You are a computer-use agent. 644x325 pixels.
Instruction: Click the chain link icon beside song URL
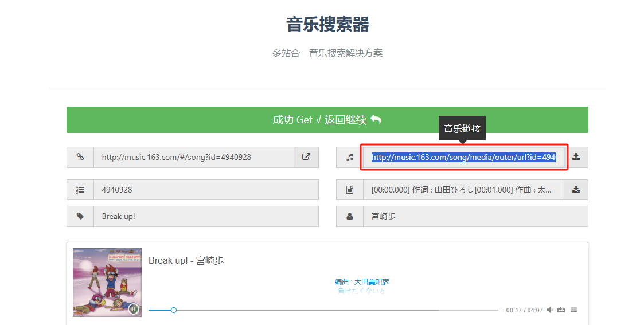tap(80, 157)
